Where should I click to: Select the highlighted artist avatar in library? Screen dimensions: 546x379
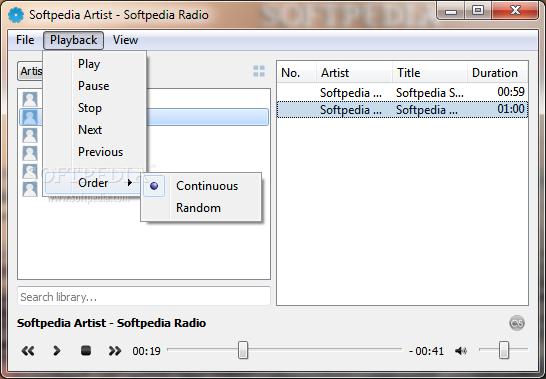[x=30, y=117]
